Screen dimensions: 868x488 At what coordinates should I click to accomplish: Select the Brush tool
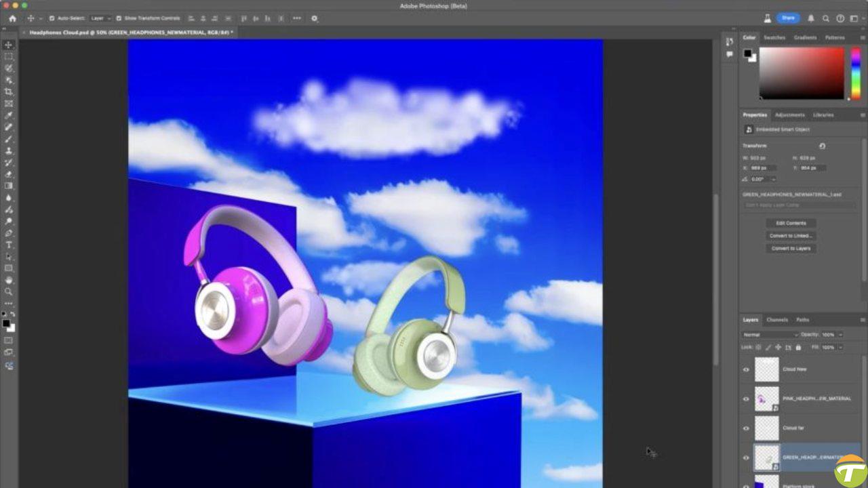click(9, 139)
